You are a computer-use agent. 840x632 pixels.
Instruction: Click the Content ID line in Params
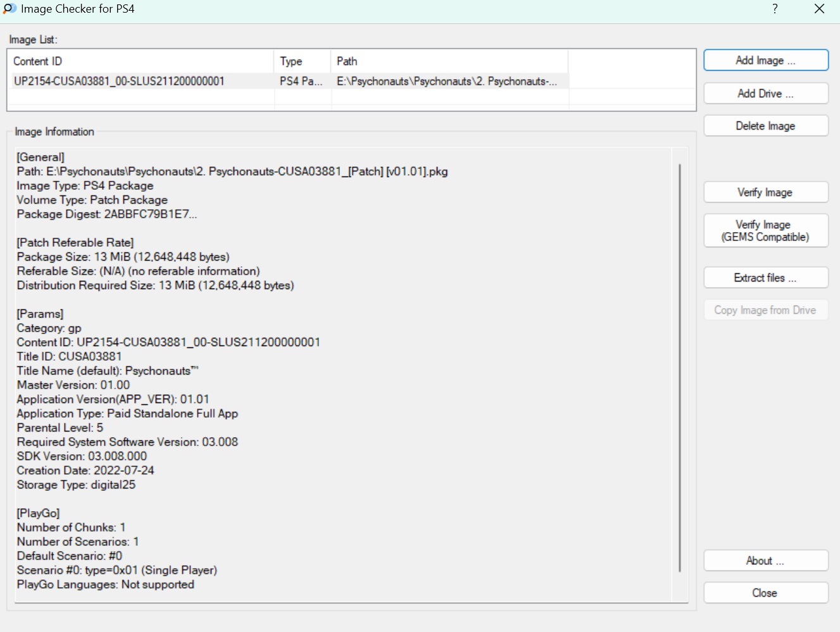click(x=168, y=342)
